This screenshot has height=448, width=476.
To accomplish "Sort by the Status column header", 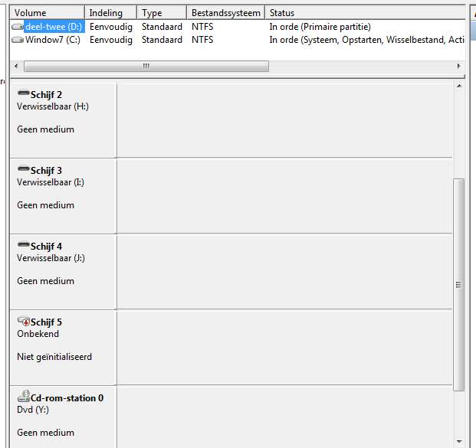I will (x=366, y=13).
